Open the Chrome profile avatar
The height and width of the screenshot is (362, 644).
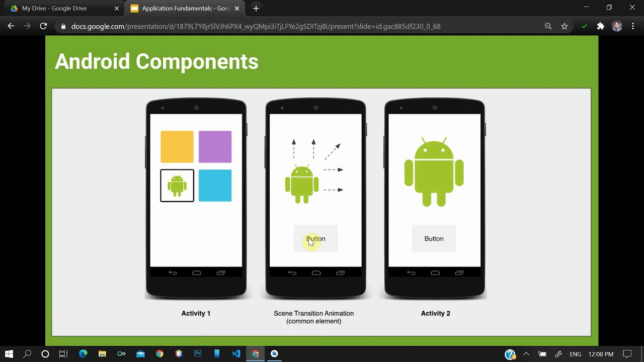pos(617,26)
